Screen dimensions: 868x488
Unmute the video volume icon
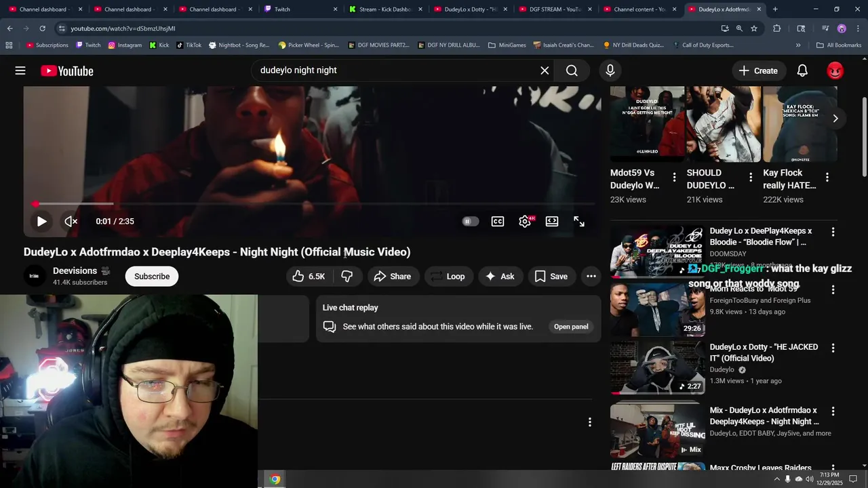point(71,221)
